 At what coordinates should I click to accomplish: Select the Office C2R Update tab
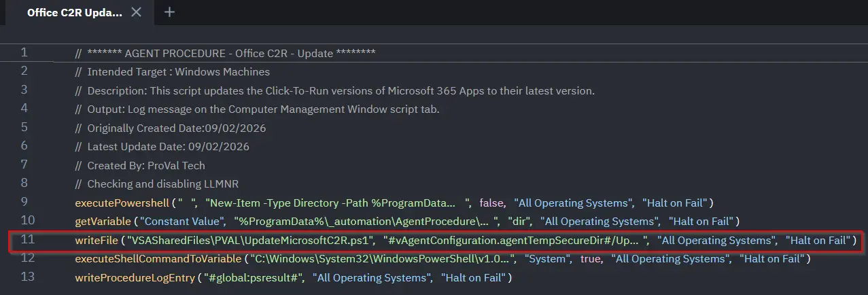tap(75, 13)
